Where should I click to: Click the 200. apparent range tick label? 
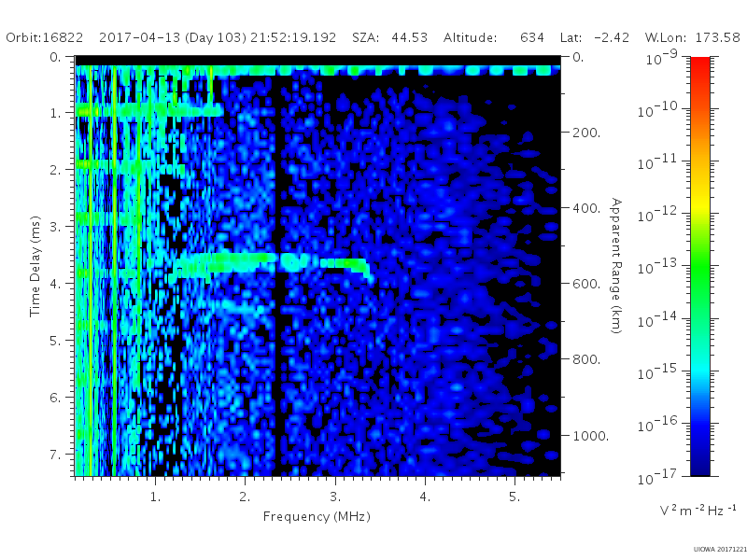[586, 133]
